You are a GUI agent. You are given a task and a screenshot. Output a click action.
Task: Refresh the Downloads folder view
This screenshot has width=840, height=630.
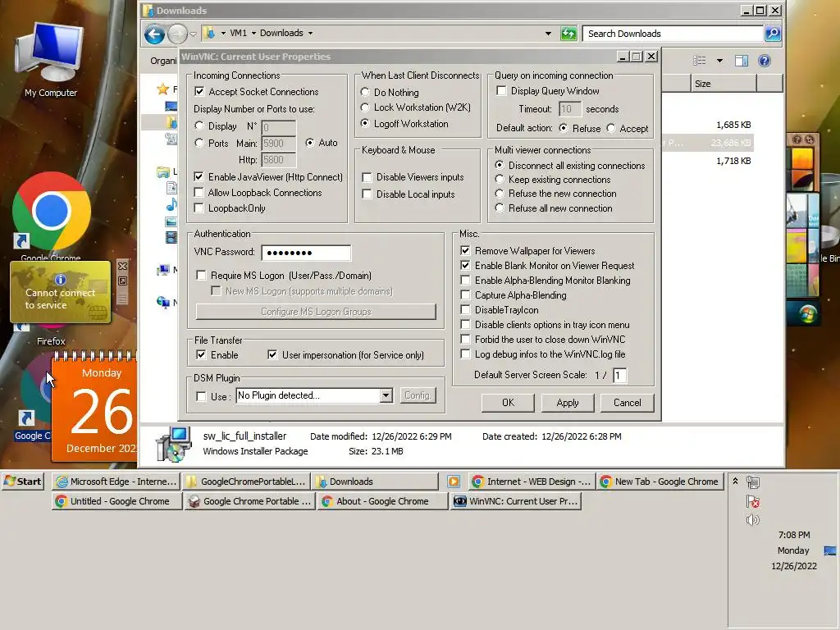pos(568,34)
